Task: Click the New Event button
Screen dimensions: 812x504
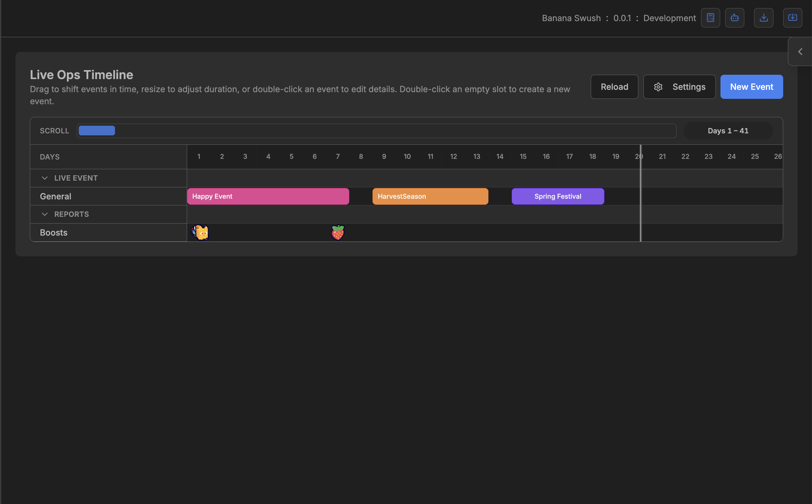Action: pyautogui.click(x=751, y=87)
